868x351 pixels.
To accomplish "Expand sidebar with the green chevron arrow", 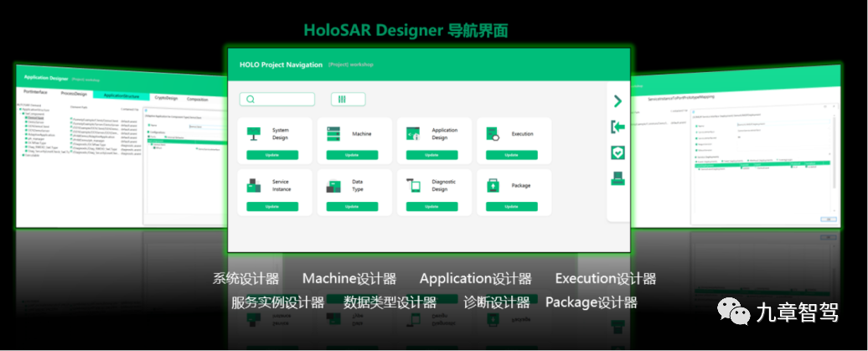I will 617,101.
